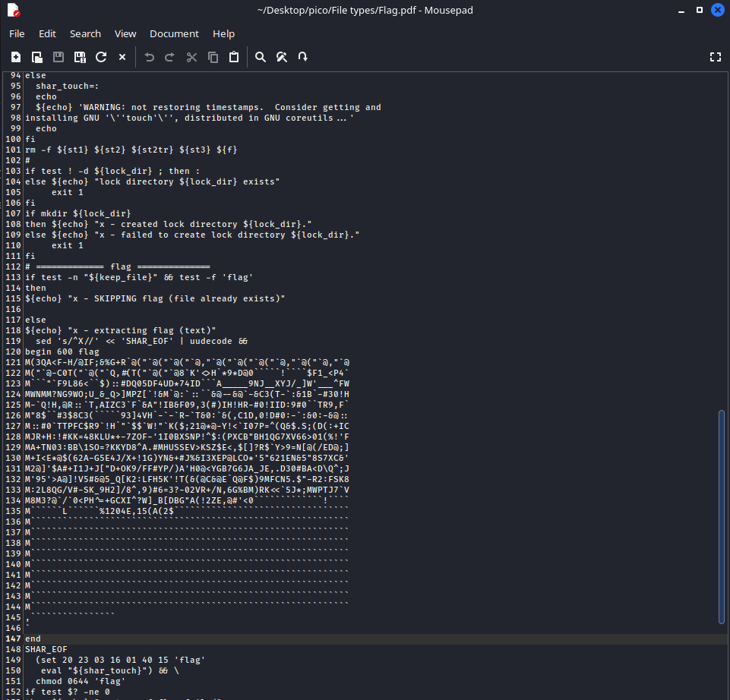Click the 'SHAR_EOF' text on line 148
This screenshot has width=730, height=700.
pyautogui.click(x=46, y=649)
